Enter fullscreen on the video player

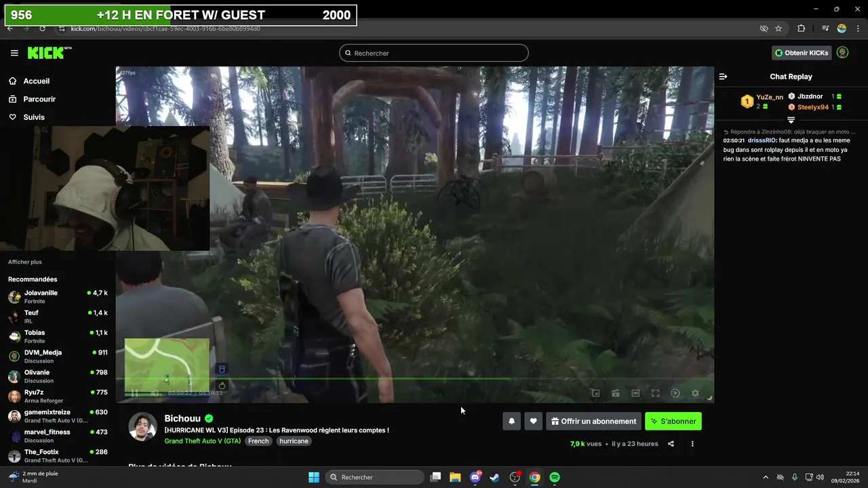click(655, 393)
